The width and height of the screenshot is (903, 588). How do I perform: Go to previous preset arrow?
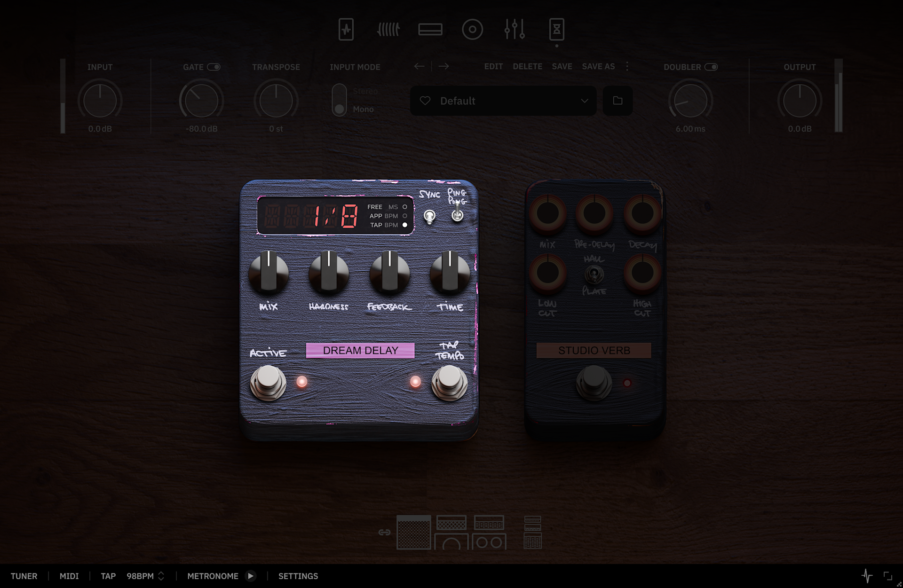coord(419,66)
